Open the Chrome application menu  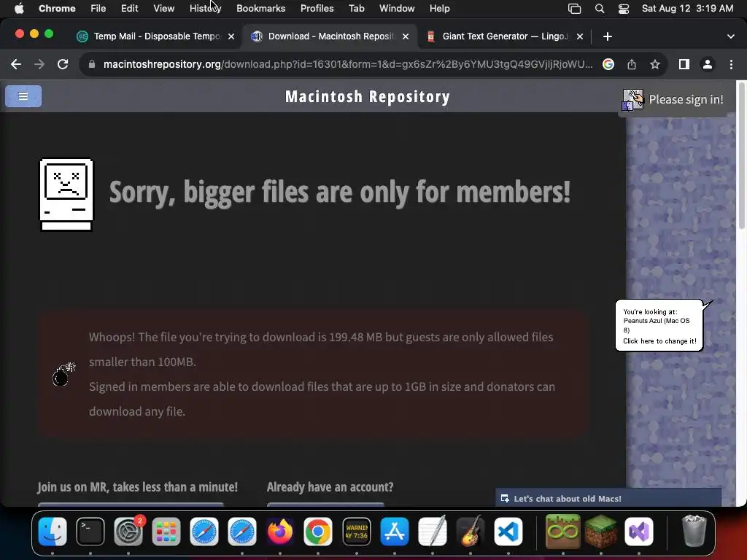57,9
